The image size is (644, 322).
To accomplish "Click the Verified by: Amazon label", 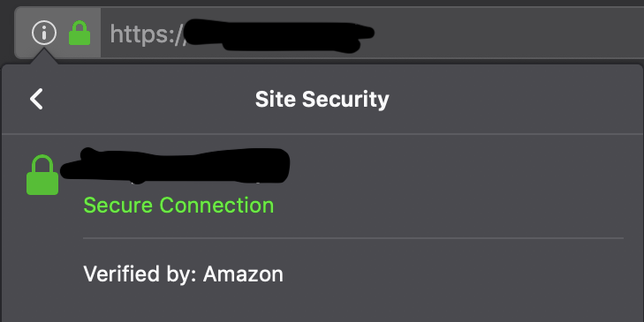I will pos(183,273).
